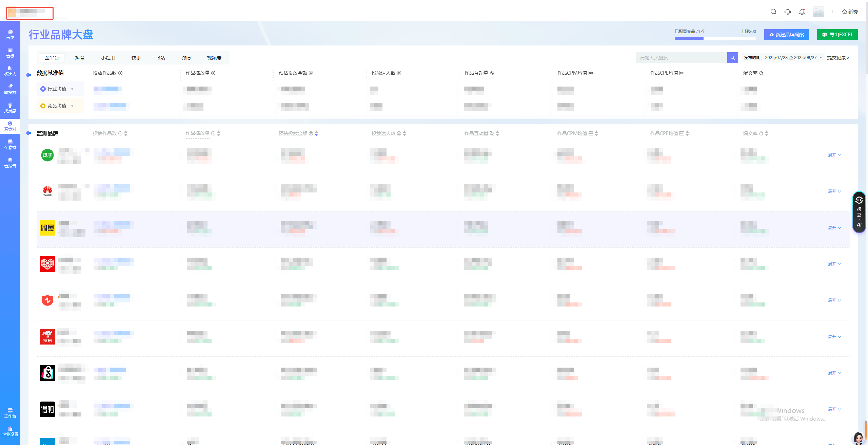Click the search magnifier in top bar
The height and width of the screenshot is (445, 868).
tap(773, 12)
